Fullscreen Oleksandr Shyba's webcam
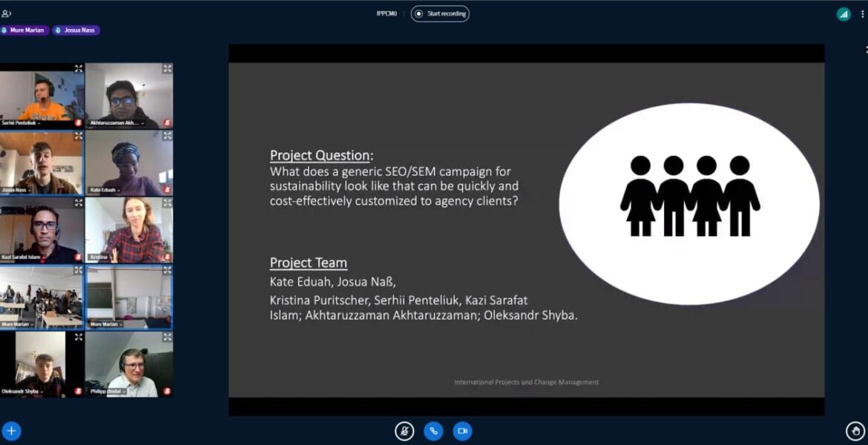The width and height of the screenshot is (868, 445). (x=79, y=337)
